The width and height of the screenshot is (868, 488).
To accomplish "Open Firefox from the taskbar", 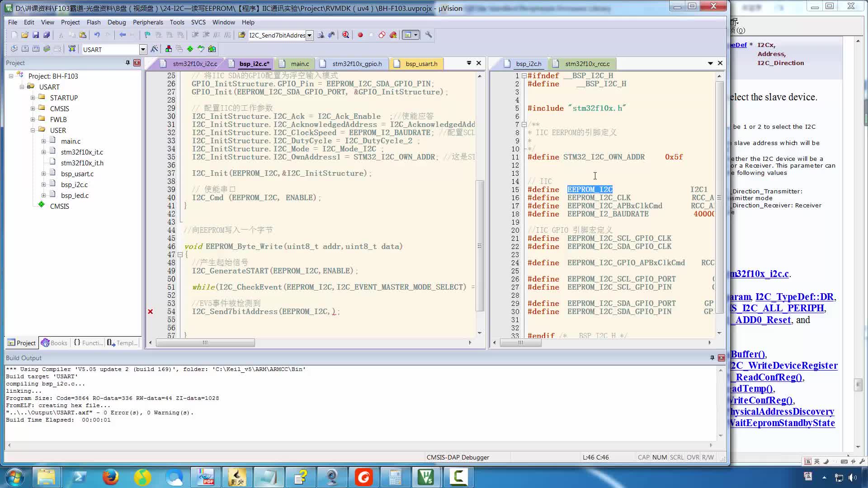I will coord(110,477).
